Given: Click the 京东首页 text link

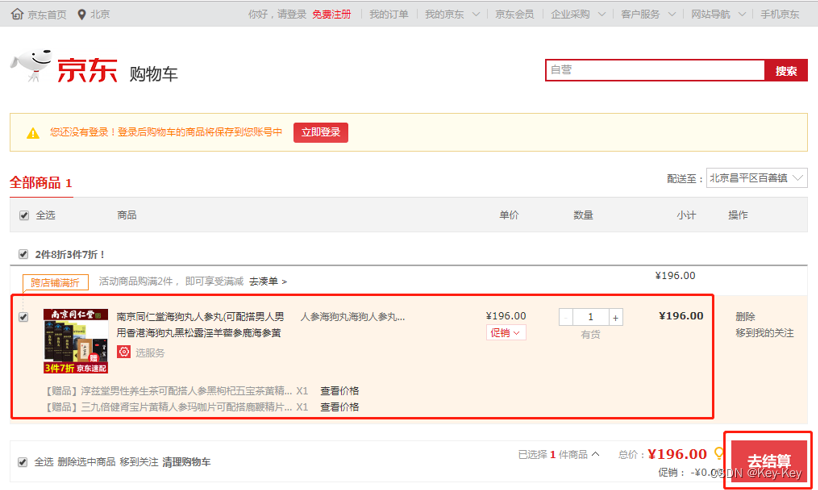Looking at the screenshot, I should click(x=47, y=15).
